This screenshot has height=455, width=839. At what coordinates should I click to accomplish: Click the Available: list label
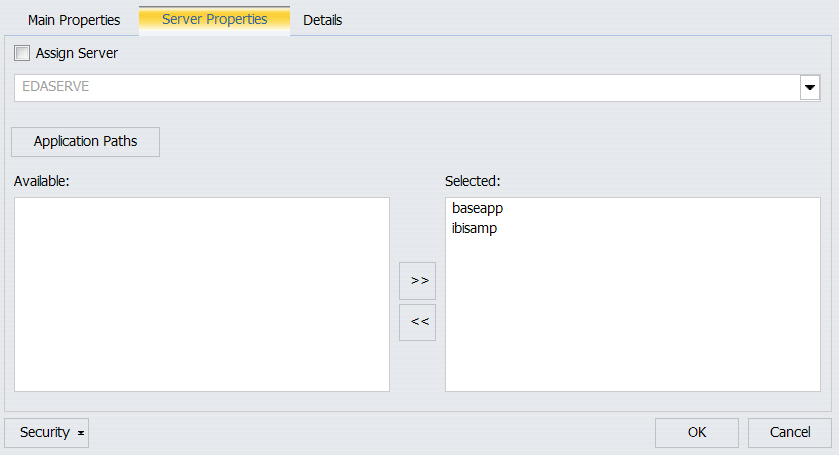(x=42, y=181)
